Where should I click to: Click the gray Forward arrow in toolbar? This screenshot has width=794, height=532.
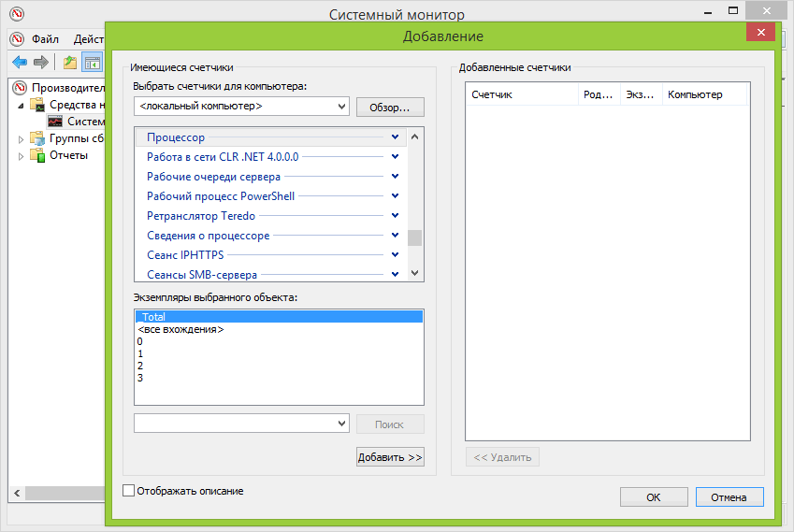point(40,63)
